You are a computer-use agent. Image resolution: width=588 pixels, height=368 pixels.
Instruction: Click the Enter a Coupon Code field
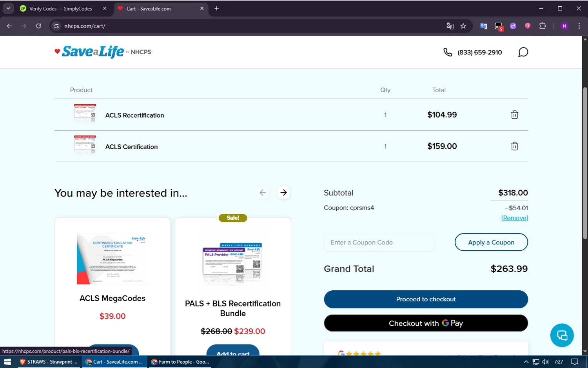point(379,242)
